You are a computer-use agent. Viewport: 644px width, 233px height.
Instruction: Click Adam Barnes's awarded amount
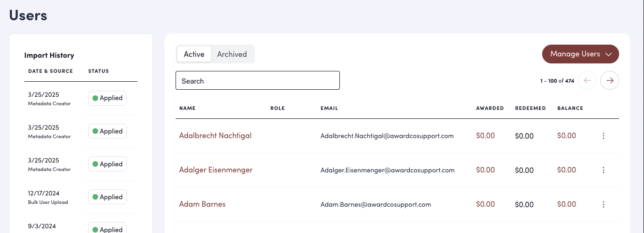click(485, 204)
